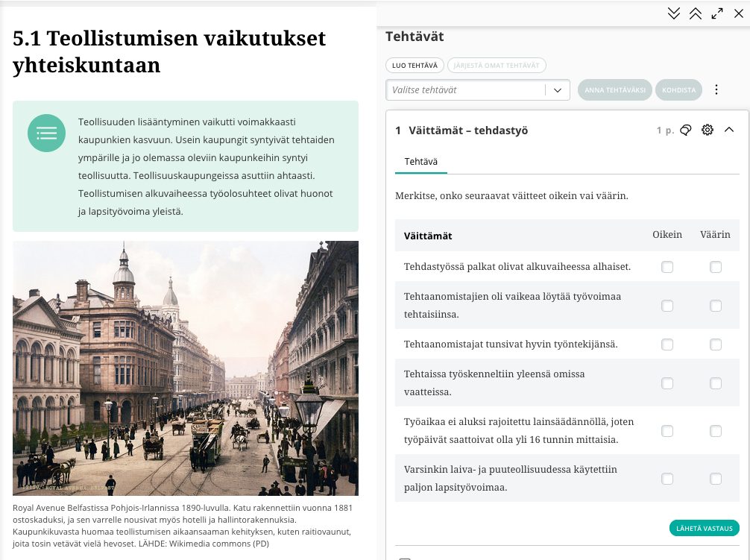Expand all tasks with double down chevron
This screenshot has height=560, width=750.
pos(674,13)
